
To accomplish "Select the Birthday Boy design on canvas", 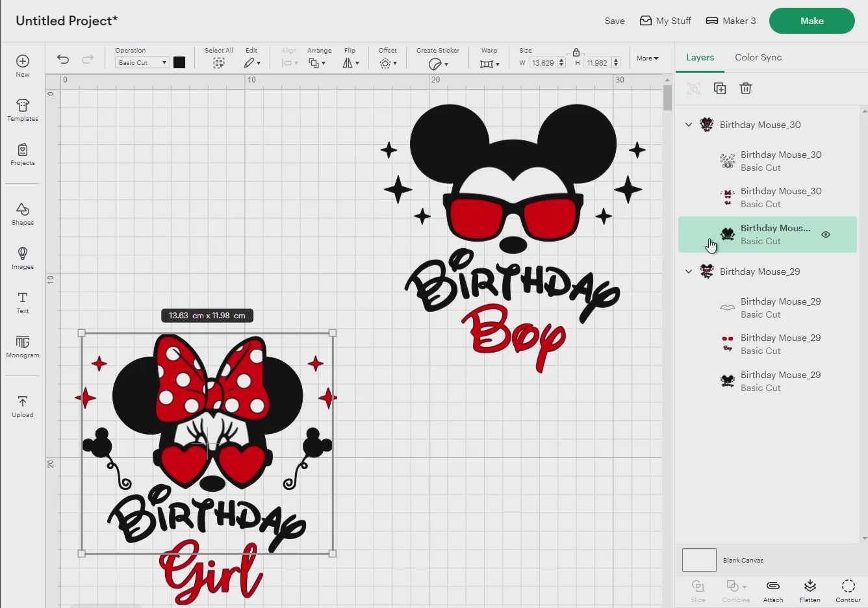I will [513, 237].
